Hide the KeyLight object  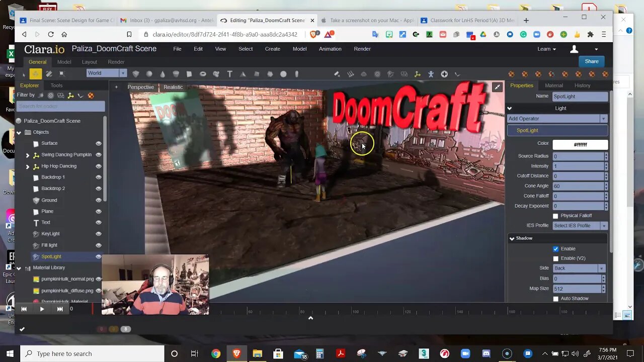tap(99, 234)
